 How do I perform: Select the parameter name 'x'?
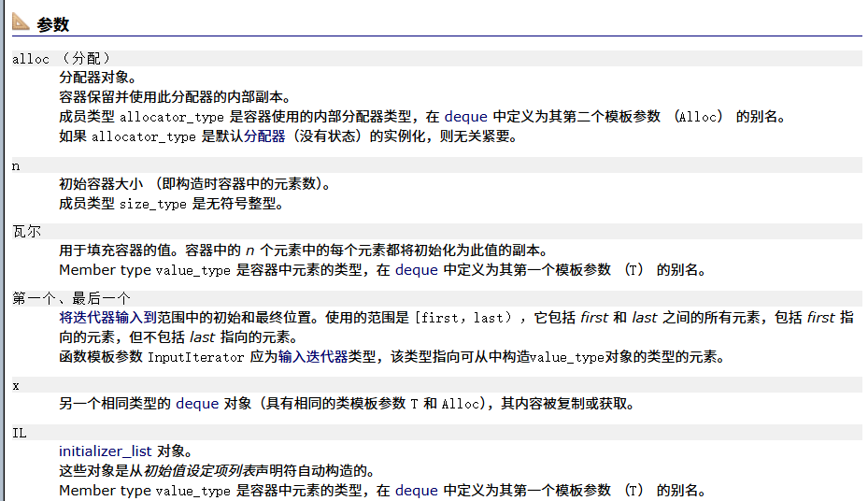[16, 386]
